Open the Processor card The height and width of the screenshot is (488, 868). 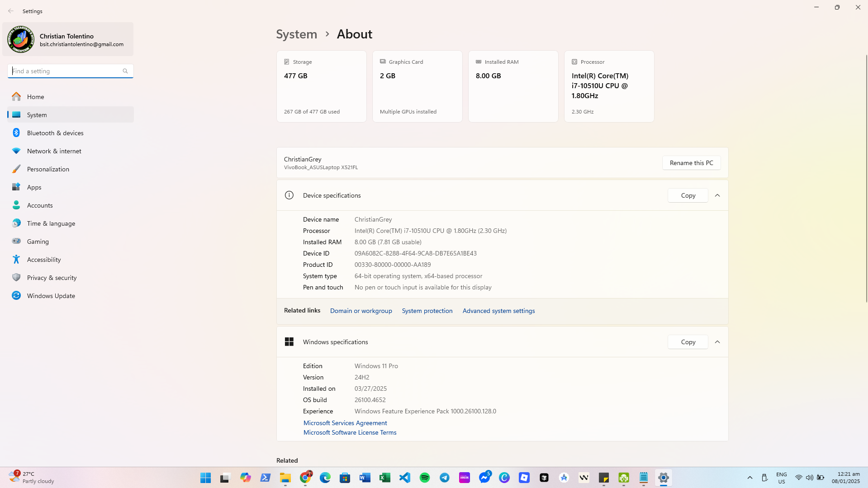[609, 86]
